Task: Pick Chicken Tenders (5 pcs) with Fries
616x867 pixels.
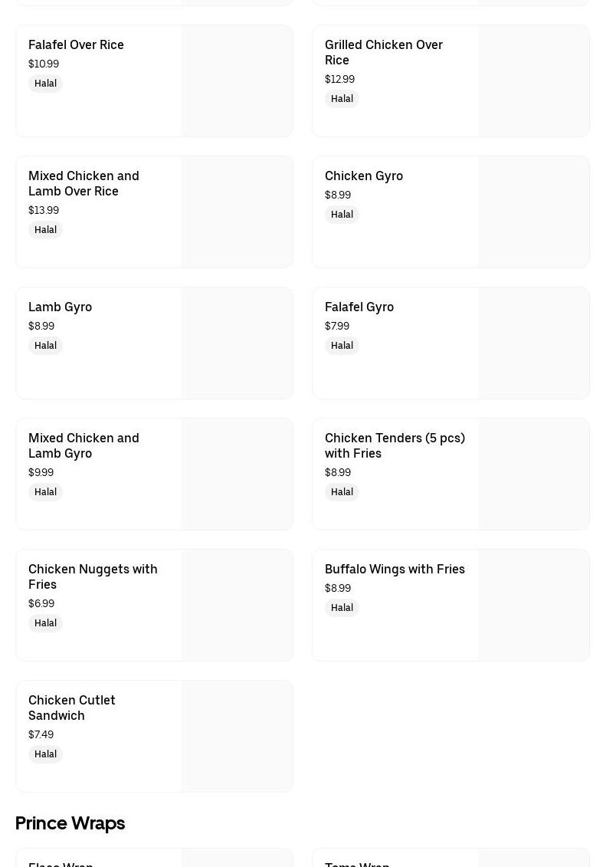Action: click(395, 445)
